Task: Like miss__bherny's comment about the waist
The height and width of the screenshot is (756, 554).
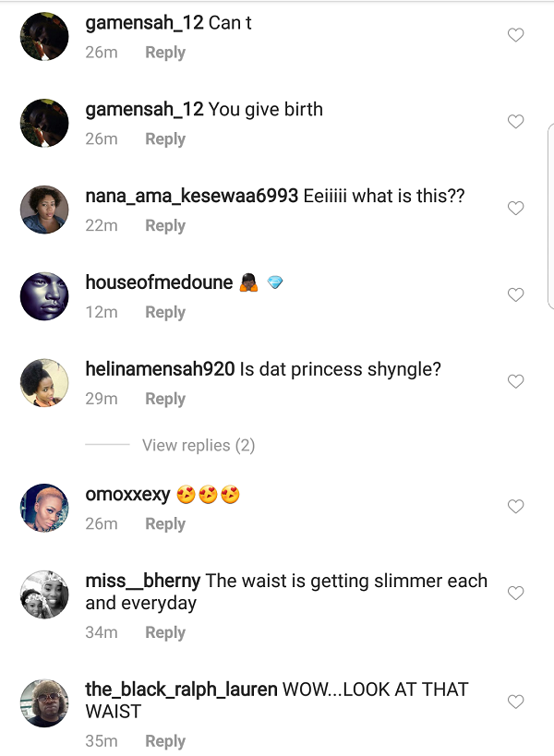Action: tap(515, 593)
